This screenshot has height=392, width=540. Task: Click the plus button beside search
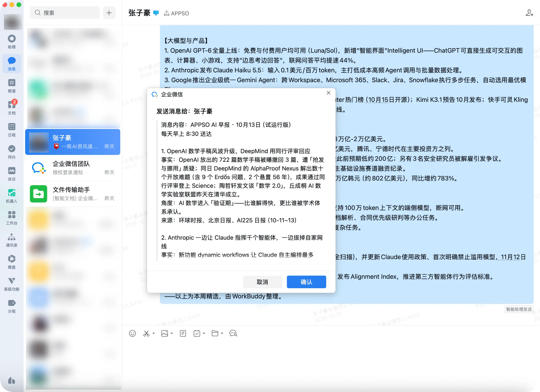(x=109, y=13)
